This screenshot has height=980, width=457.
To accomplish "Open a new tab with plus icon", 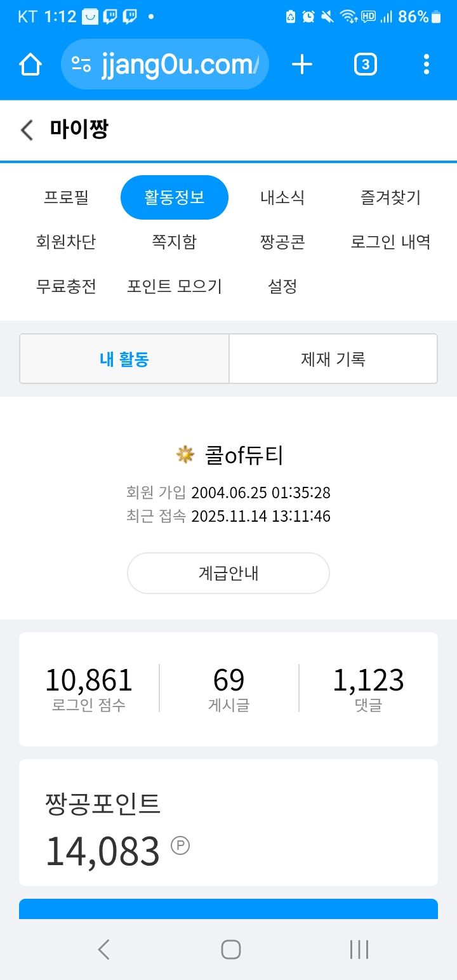I will (x=302, y=64).
